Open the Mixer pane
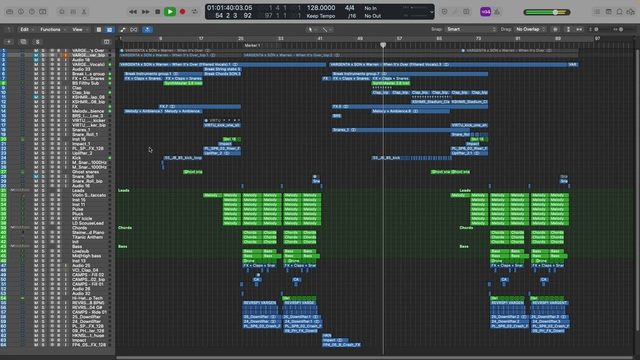Screen dimensions: 640x360 tap(73, 12)
